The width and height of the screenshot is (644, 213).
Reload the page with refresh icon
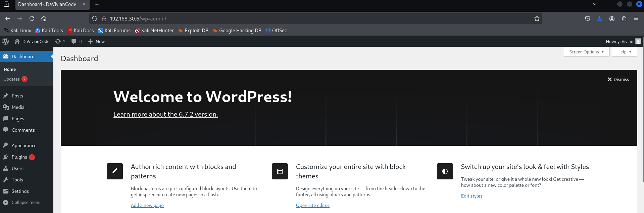tap(32, 18)
